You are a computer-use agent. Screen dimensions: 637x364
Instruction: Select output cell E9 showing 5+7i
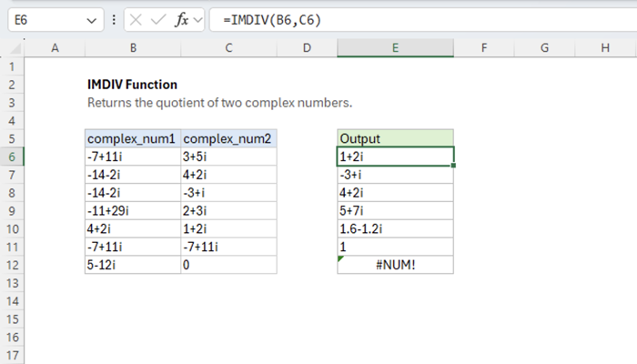[x=395, y=211]
